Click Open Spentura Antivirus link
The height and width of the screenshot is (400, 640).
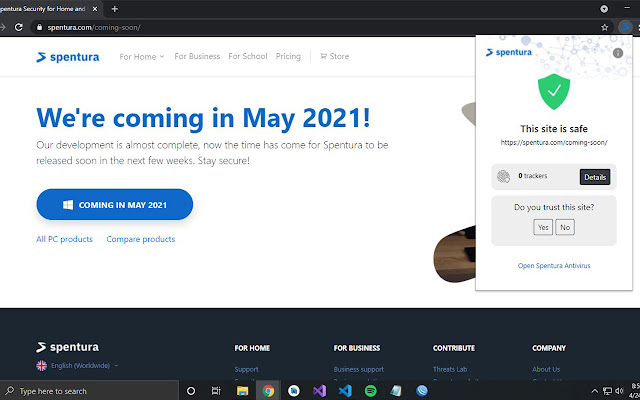pos(554,266)
